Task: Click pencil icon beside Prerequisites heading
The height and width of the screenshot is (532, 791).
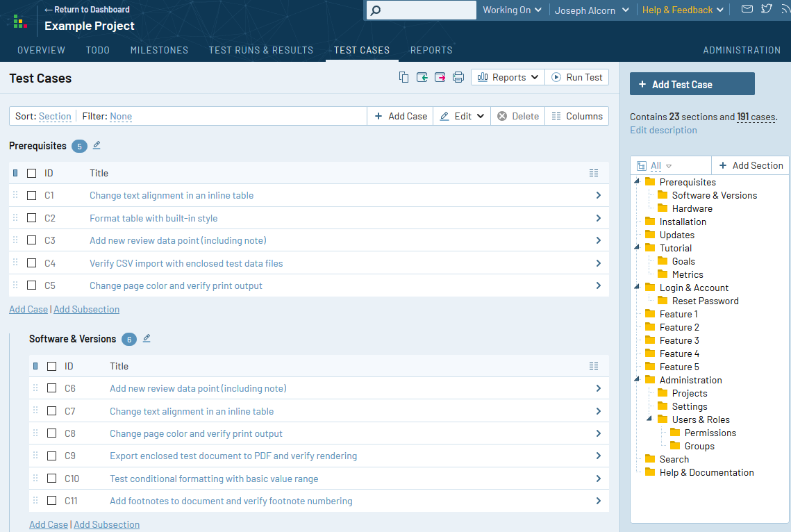Action: pyautogui.click(x=97, y=145)
